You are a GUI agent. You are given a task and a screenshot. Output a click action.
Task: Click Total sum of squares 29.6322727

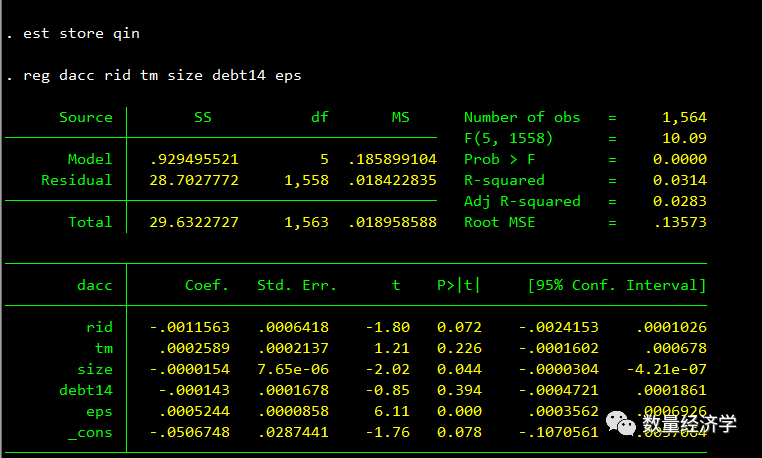(194, 222)
